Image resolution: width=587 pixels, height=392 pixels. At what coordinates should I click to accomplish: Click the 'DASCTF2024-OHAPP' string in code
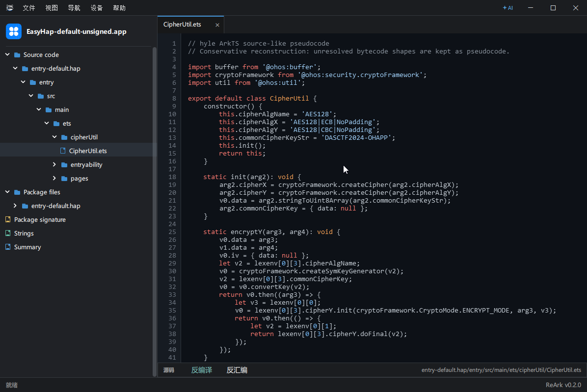point(356,138)
